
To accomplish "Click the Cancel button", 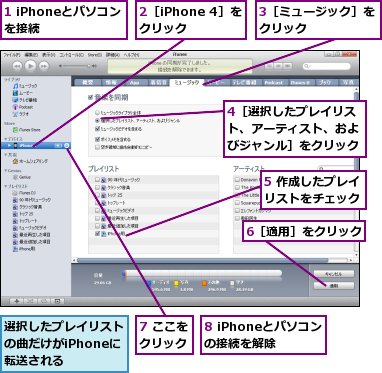I will [334, 274].
